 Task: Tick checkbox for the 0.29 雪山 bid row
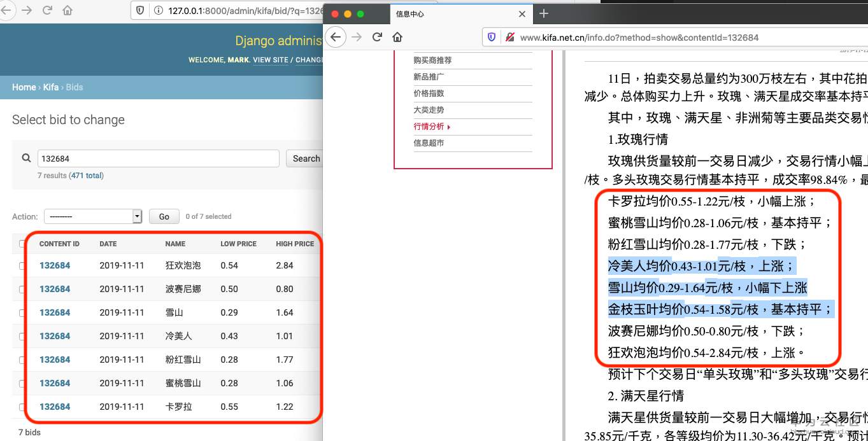[22, 312]
